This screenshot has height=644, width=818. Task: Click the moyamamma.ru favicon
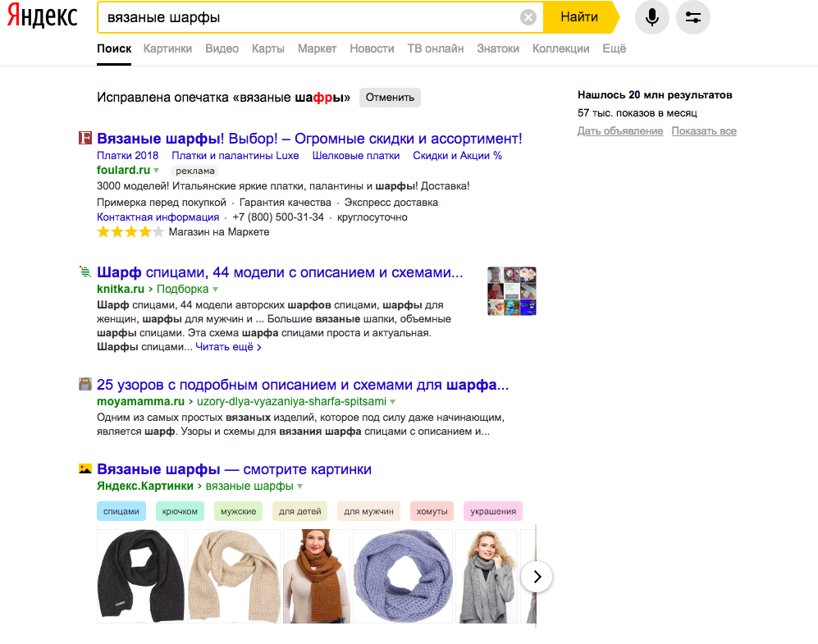pos(85,384)
